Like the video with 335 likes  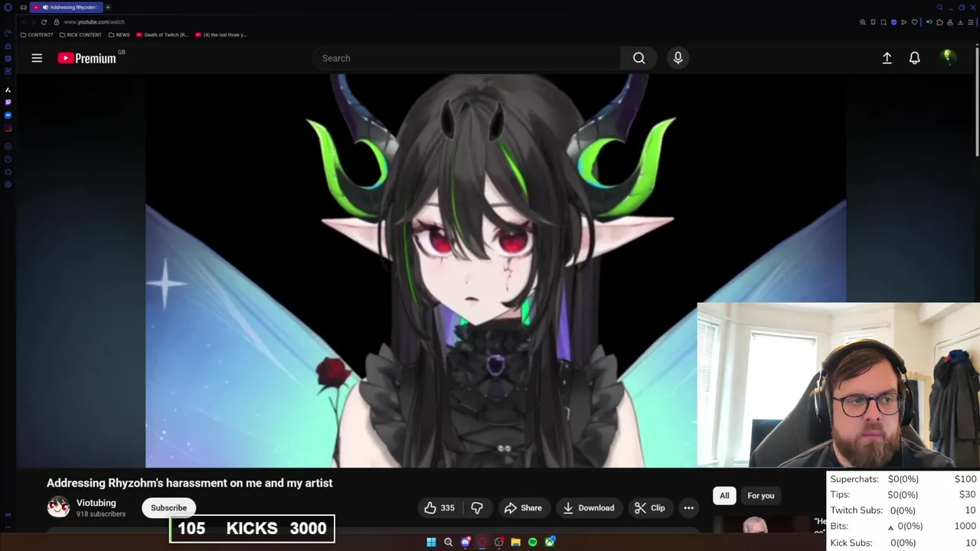click(x=439, y=508)
